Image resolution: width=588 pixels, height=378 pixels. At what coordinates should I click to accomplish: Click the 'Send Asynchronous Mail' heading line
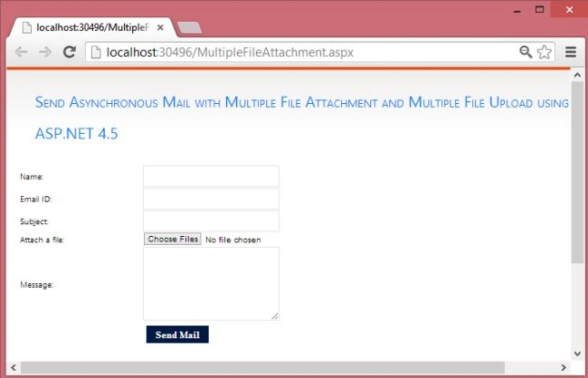[302, 102]
